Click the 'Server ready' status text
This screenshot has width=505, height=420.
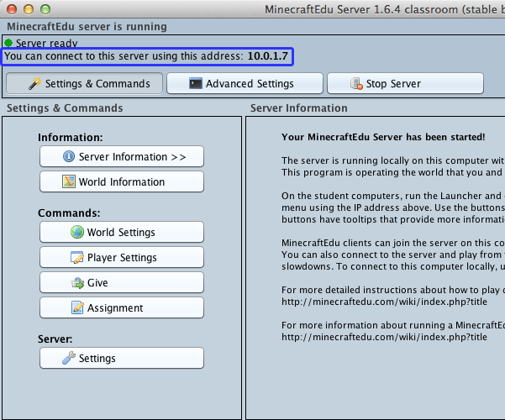pyautogui.click(x=47, y=43)
